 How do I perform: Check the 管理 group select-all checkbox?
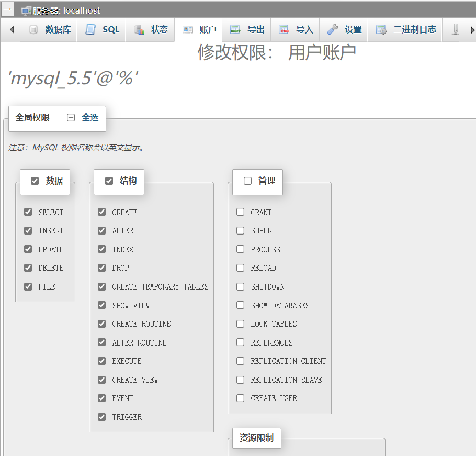(x=248, y=181)
